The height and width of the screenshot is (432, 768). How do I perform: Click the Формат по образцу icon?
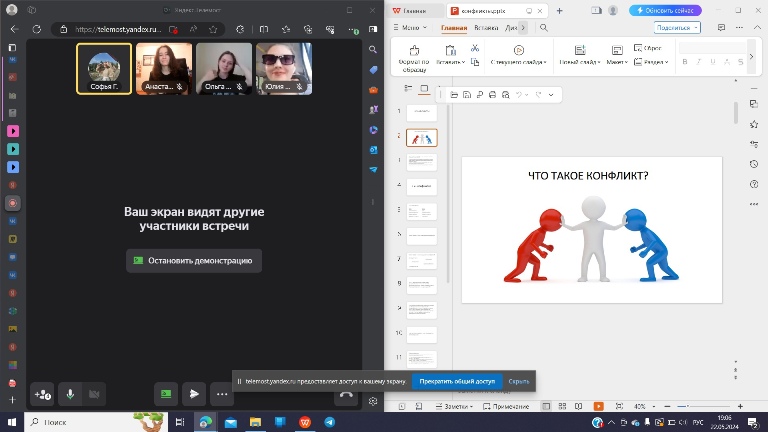click(x=414, y=50)
